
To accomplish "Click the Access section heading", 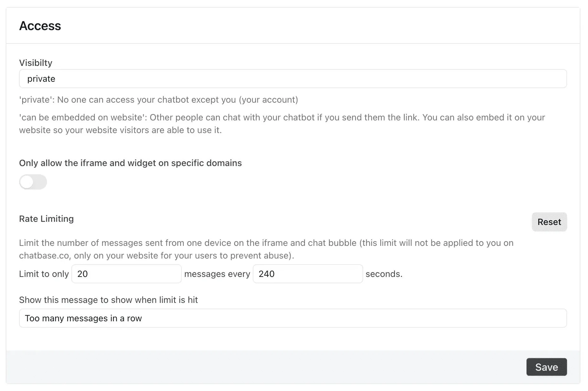I will click(x=40, y=26).
